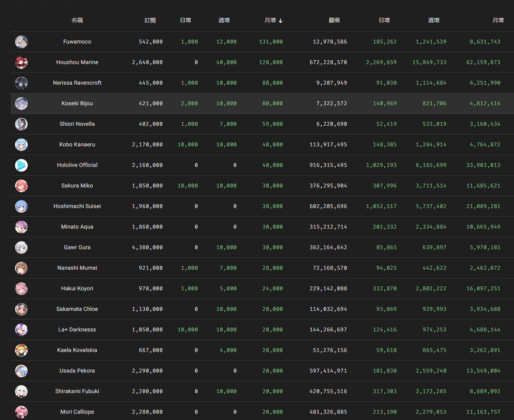
Task: Sort by subscribers 日增 daily column
Action: click(x=186, y=20)
